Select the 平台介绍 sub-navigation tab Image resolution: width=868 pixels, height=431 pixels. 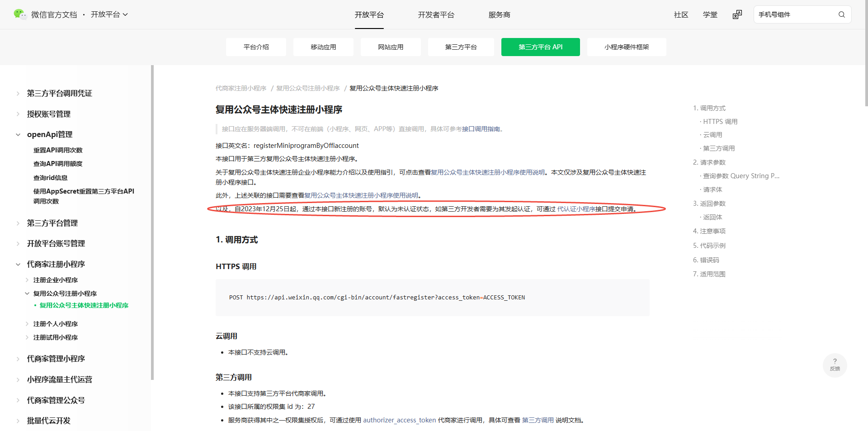pyautogui.click(x=256, y=47)
